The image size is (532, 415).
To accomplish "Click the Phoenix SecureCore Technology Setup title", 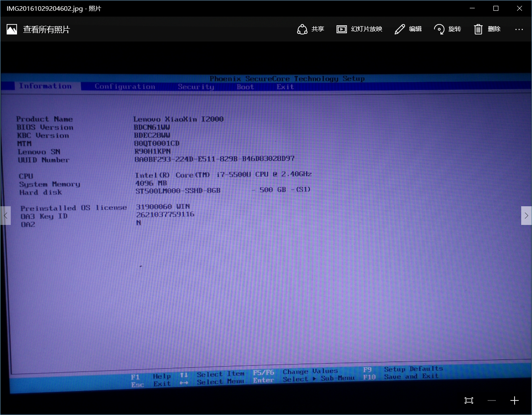I will coord(287,78).
